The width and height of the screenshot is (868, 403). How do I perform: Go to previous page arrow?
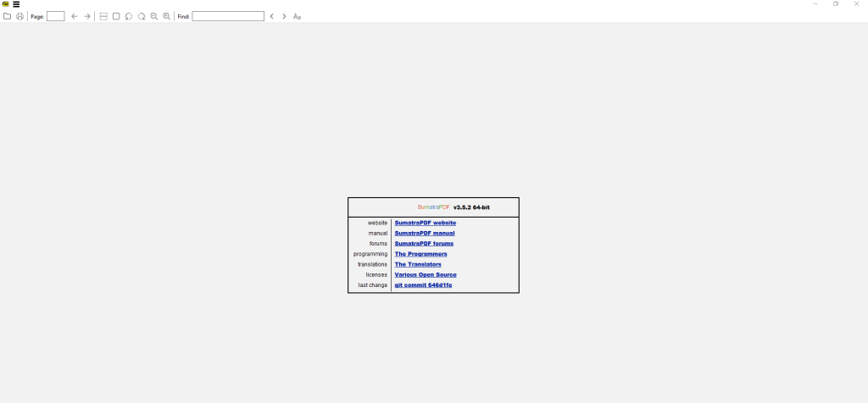click(75, 17)
